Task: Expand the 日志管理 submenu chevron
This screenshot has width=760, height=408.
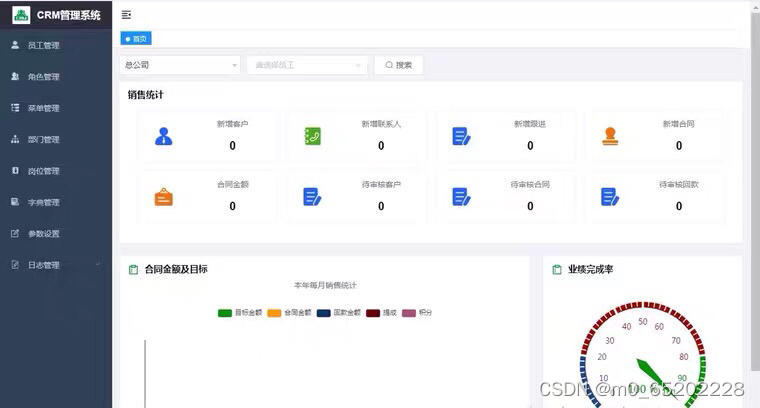Action: click(x=98, y=265)
